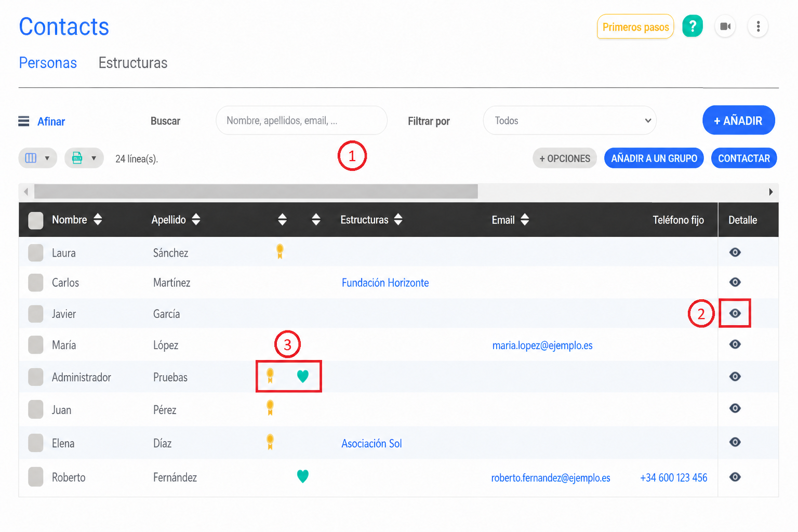The image size is (798, 532).
Task: Click the medal icon in Laura Sánchez row
Action: 280,251
